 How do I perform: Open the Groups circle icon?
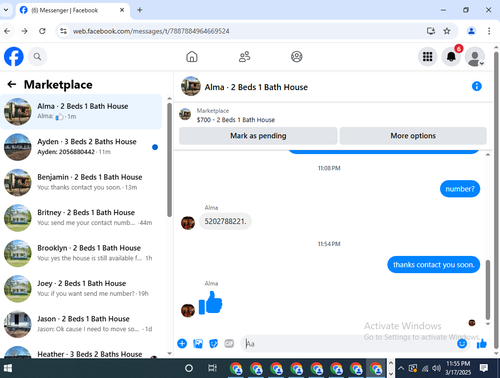[297, 57]
